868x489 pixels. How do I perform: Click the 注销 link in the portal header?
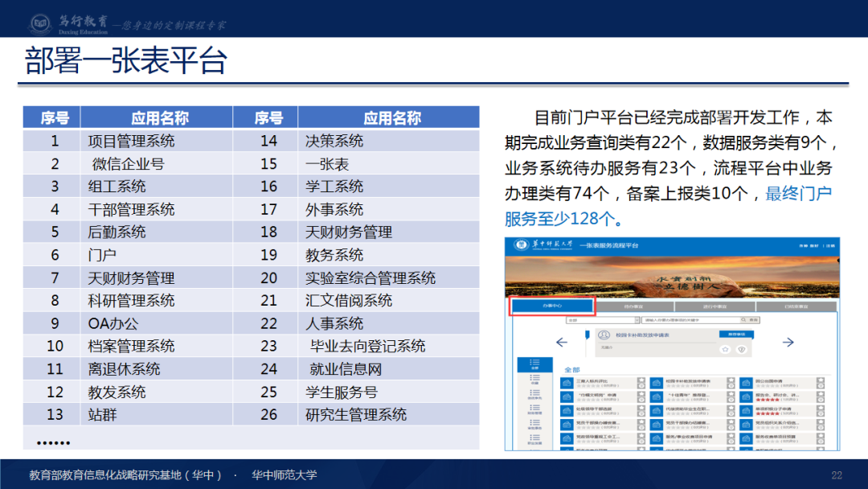pyautogui.click(x=830, y=245)
